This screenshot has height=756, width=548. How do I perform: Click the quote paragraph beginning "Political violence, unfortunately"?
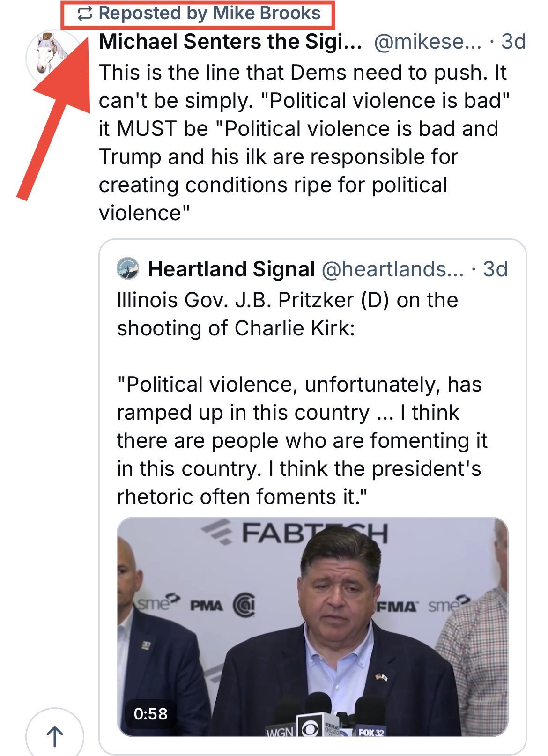[300, 440]
